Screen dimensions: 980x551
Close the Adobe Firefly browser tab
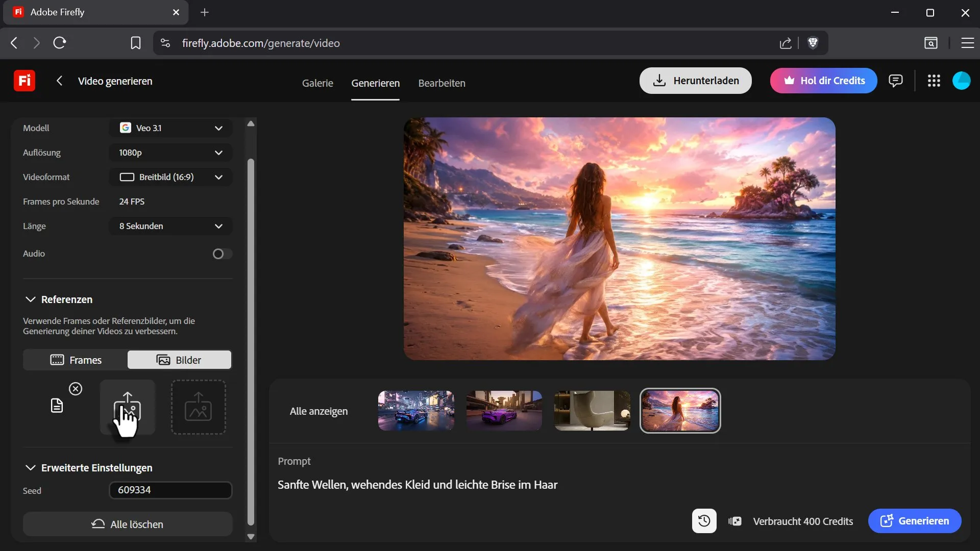[x=176, y=12]
